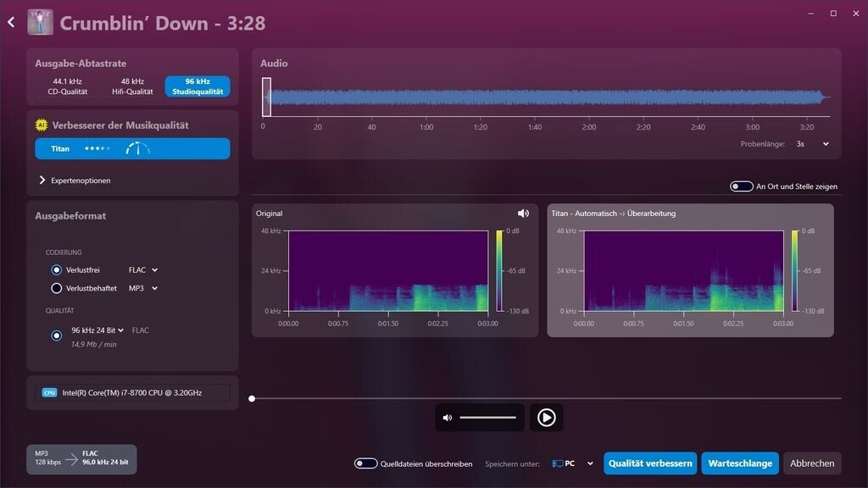Image resolution: width=868 pixels, height=488 pixels.
Task: Select the Verlustbehaftet radio button
Action: click(x=57, y=288)
